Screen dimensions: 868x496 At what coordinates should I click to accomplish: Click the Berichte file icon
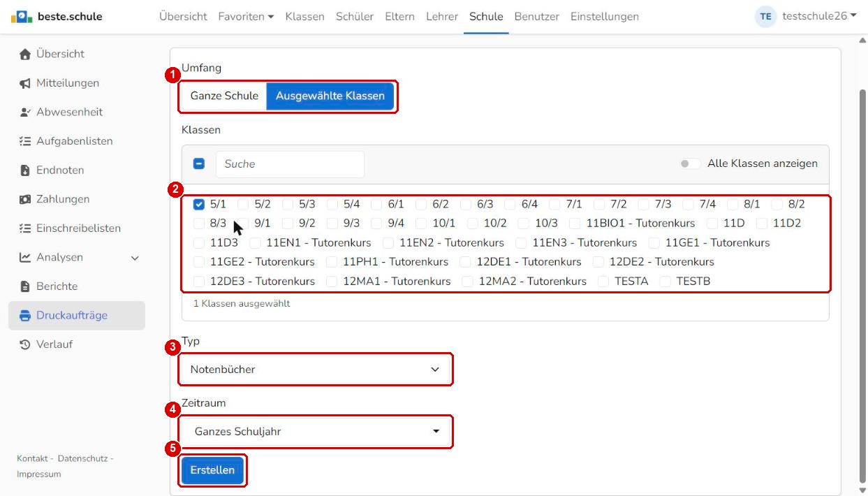[25, 286]
